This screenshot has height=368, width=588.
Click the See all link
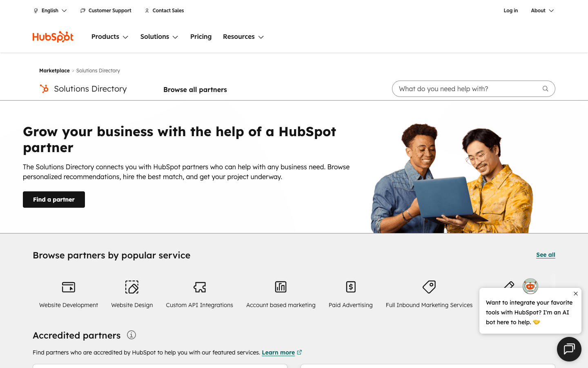pos(546,255)
